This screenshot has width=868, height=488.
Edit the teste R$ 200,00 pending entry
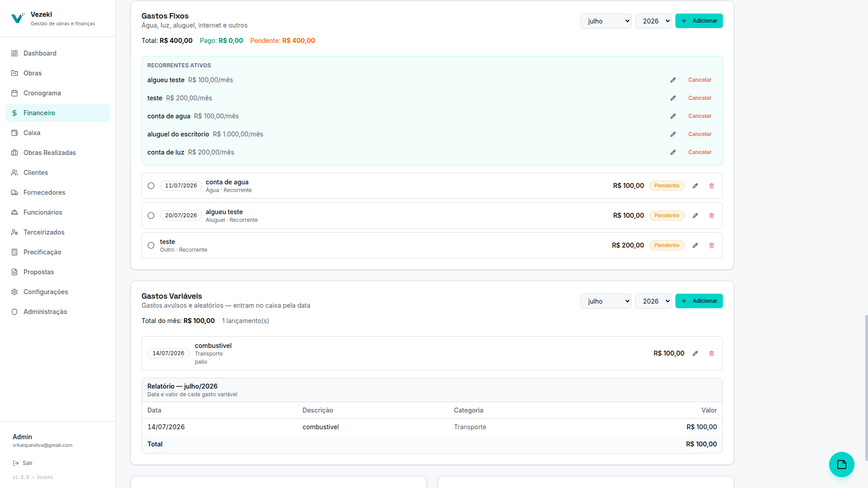[695, 245]
